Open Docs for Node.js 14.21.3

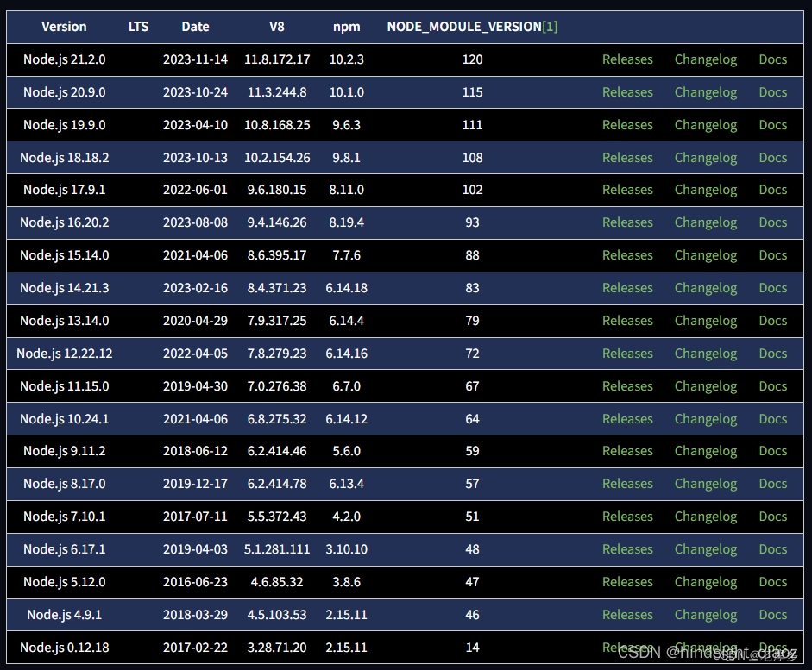pos(772,288)
